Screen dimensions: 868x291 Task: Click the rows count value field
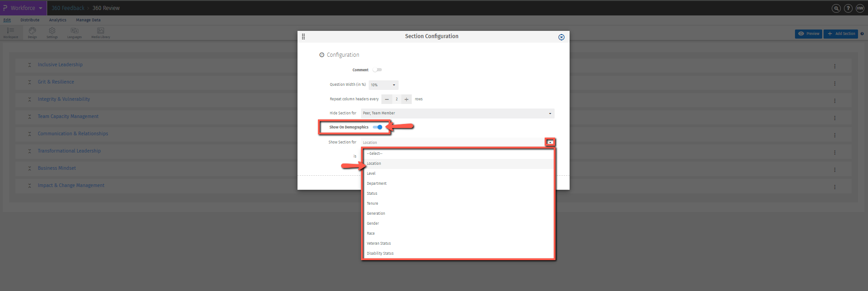click(x=397, y=99)
